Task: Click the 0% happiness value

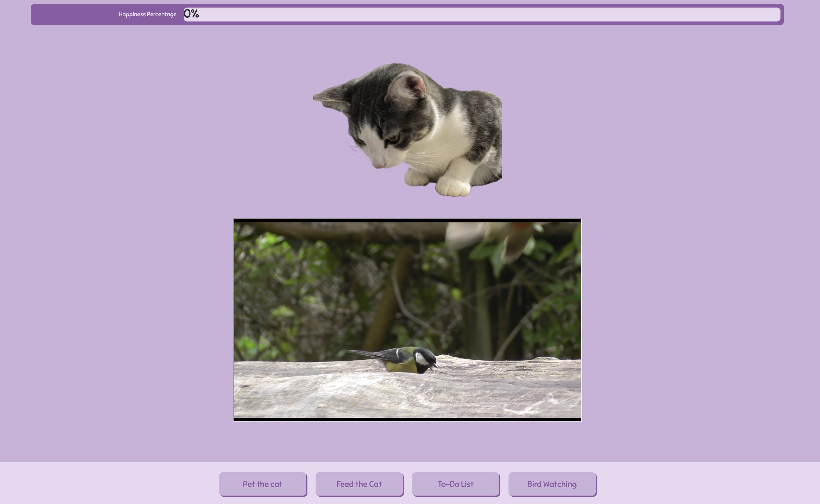Action: (191, 14)
